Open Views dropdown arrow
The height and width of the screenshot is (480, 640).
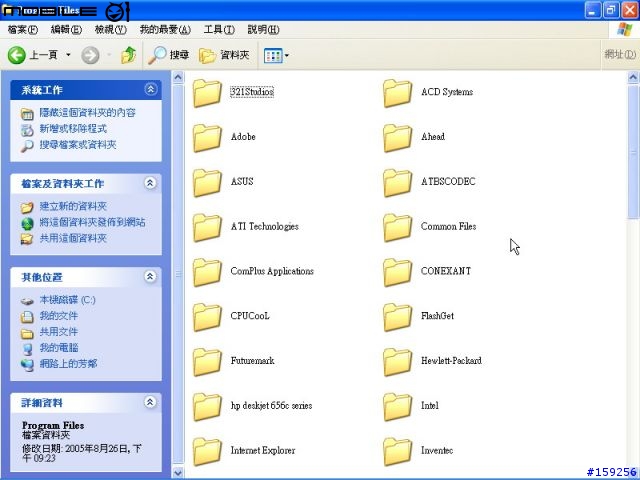pyautogui.click(x=287, y=56)
